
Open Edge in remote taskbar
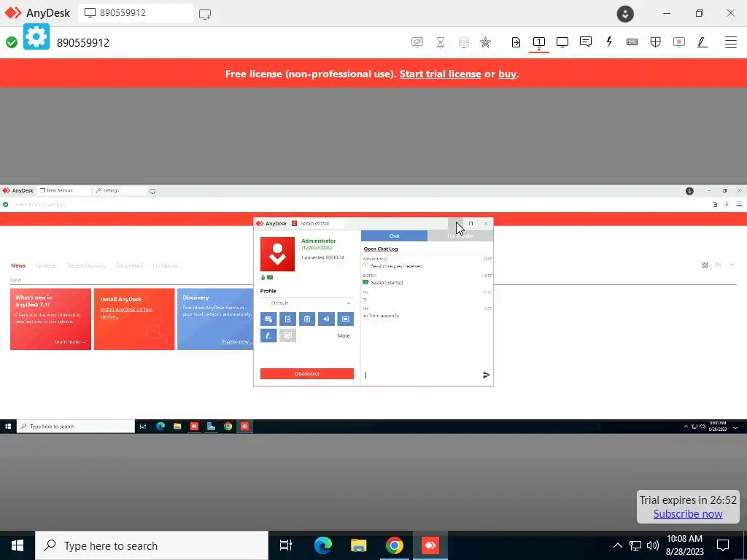click(160, 426)
